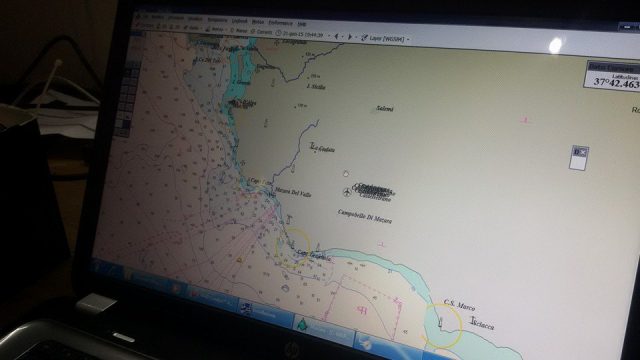Click the clock icon beside the date
The image size is (640, 360).
[278, 33]
